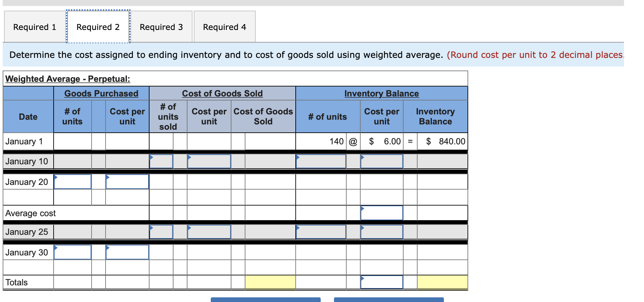Open January 25 units sold dropdown
The height and width of the screenshot is (302, 644).
161,232
